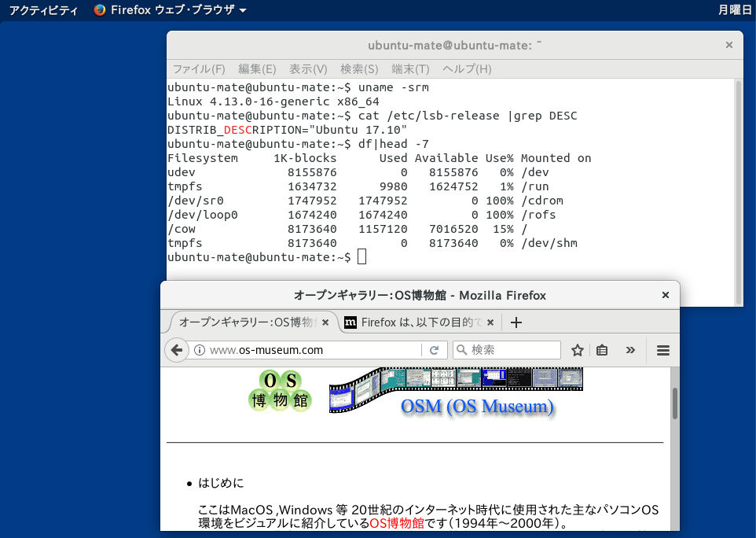Click the OS博物館 green logo

click(x=280, y=391)
